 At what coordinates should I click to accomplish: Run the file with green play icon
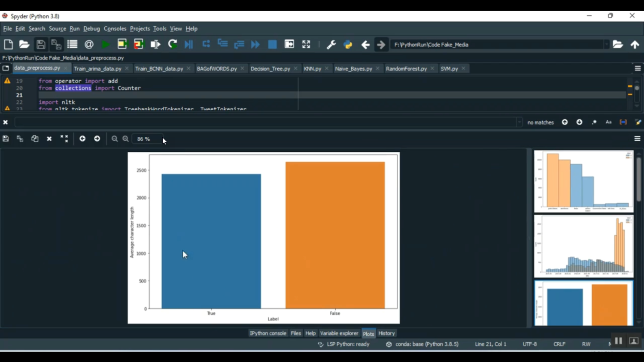(105, 45)
